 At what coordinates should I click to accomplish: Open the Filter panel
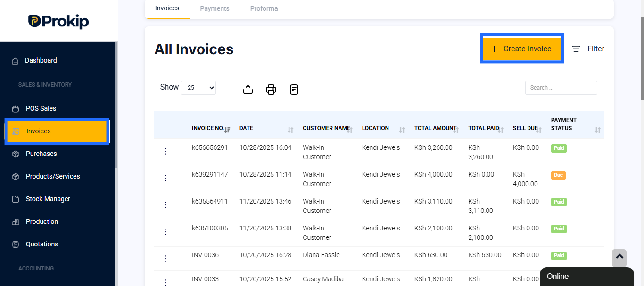click(x=588, y=49)
